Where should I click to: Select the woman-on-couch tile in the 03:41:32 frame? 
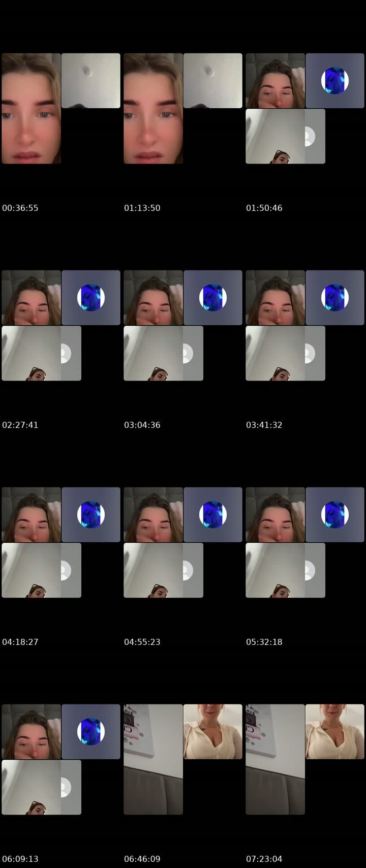[275, 298]
